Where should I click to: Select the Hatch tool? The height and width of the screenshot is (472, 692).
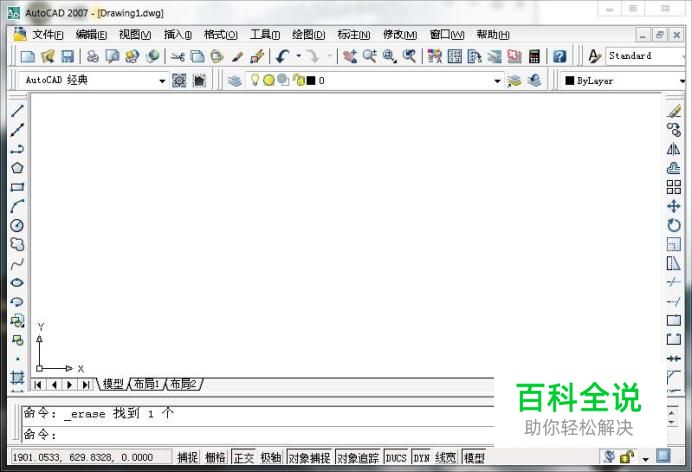(17, 378)
